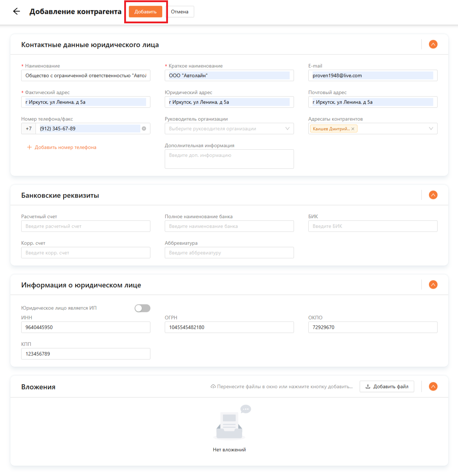The width and height of the screenshot is (458, 476).
Task: Click the back arrow icon
Action: point(17,11)
